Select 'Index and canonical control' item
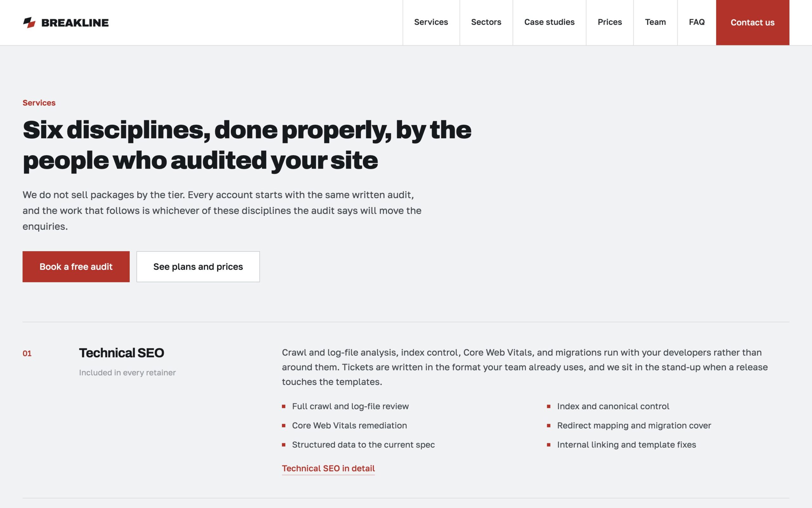812x508 pixels. [x=613, y=406]
